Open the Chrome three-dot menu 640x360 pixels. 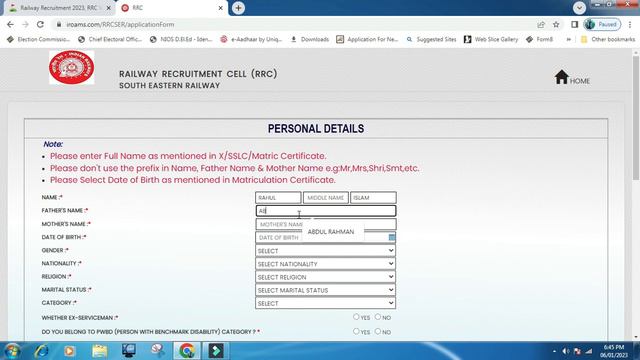[631, 24]
